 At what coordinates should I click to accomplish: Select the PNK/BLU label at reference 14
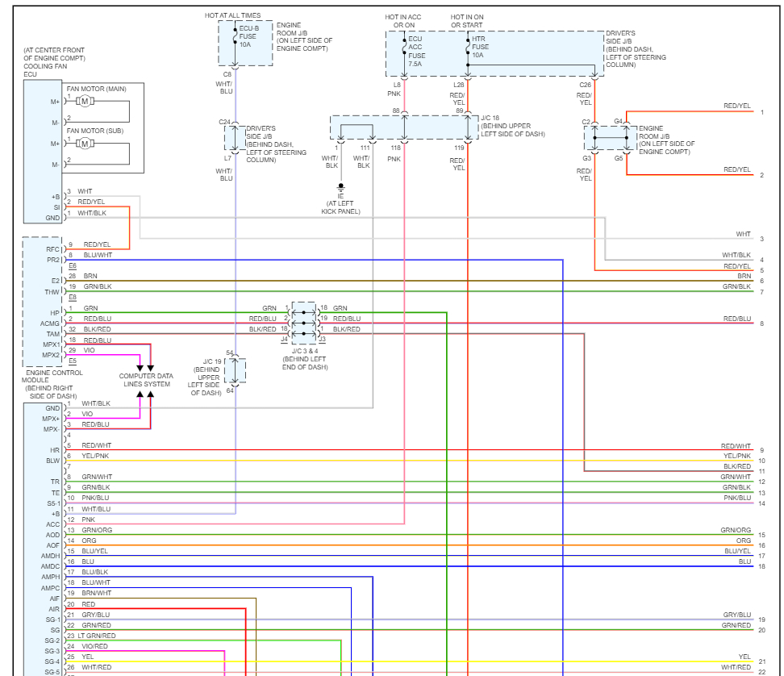[737, 498]
